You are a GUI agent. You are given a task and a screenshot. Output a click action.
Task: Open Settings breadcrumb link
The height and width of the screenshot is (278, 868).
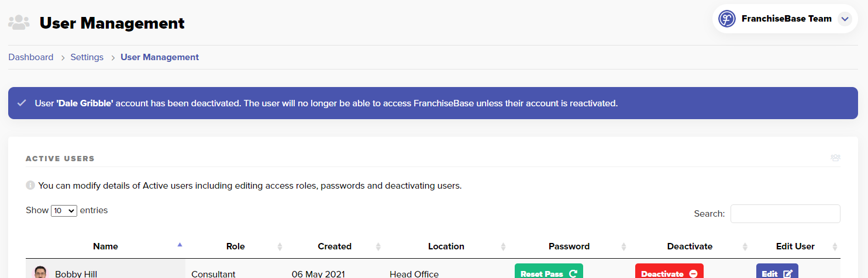pyautogui.click(x=87, y=57)
